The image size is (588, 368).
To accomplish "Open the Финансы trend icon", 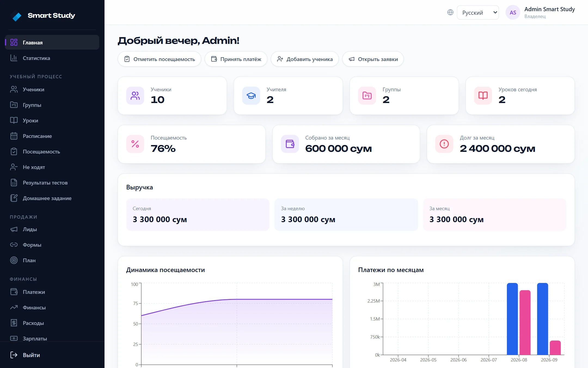I will (x=14, y=307).
